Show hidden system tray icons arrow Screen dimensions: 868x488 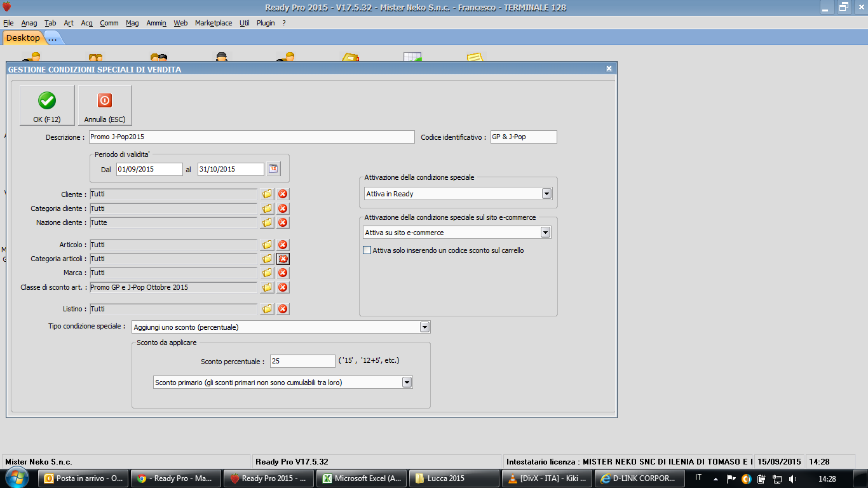[x=715, y=478]
